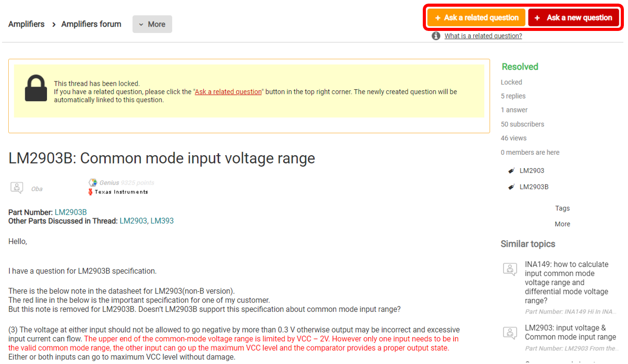Click the Ask a related question button
The image size is (628, 364).
click(476, 18)
